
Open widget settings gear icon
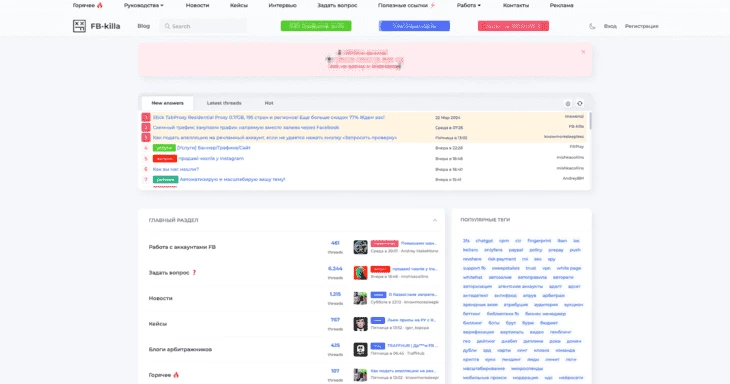click(568, 103)
